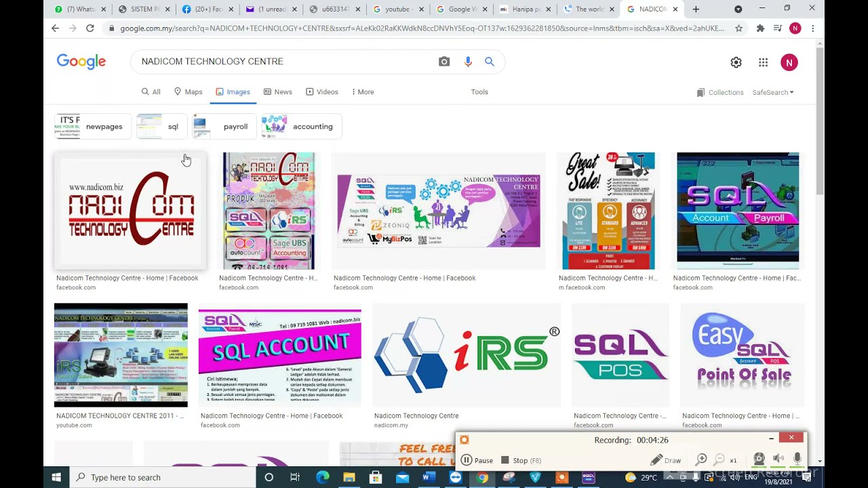Image resolution: width=868 pixels, height=488 pixels.
Task: Open File Explorer from the taskbar
Action: 349,477
